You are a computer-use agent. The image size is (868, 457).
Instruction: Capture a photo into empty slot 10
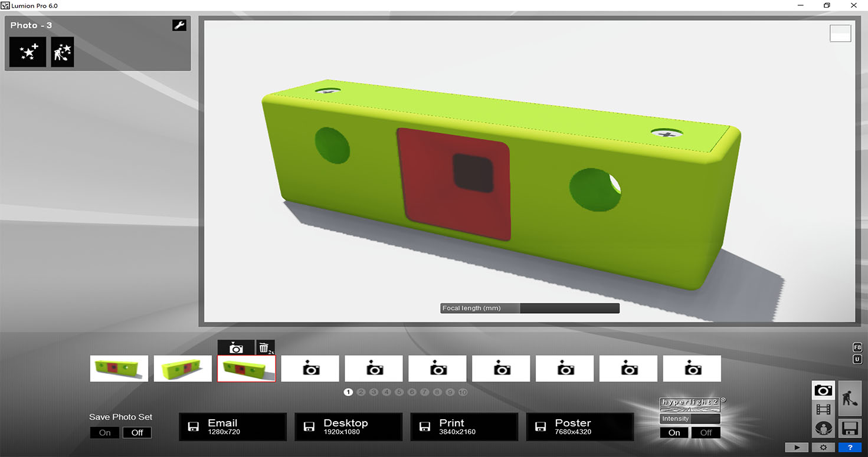pos(693,369)
